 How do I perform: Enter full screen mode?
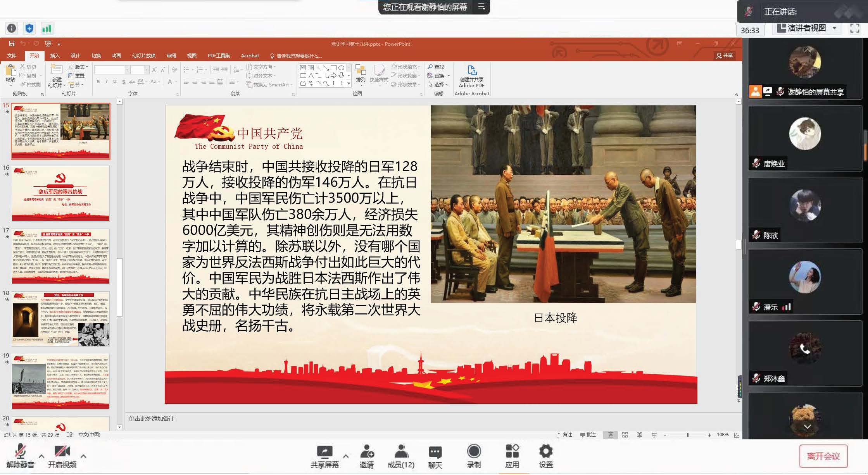coord(854,28)
